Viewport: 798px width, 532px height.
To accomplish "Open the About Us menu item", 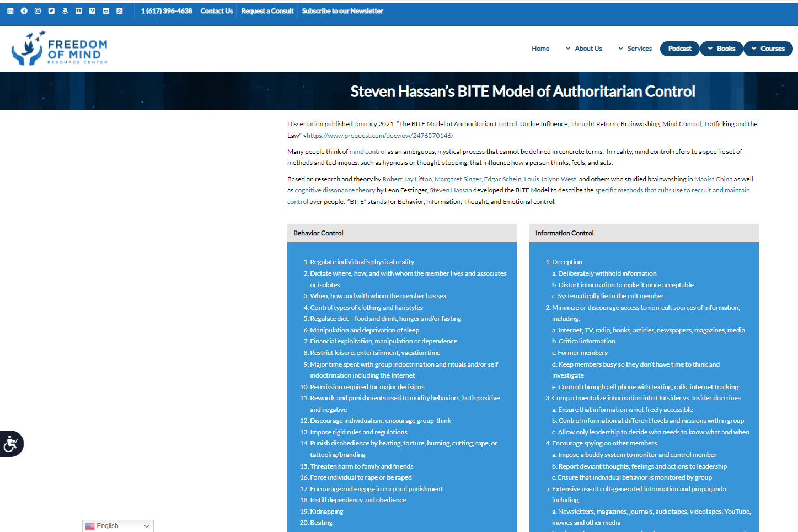I will tap(588, 49).
